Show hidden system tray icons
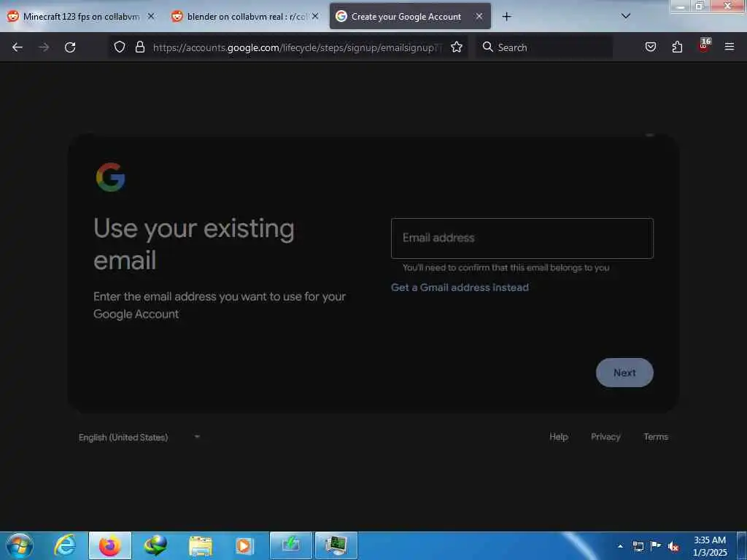This screenshot has width=747, height=560. tap(620, 546)
